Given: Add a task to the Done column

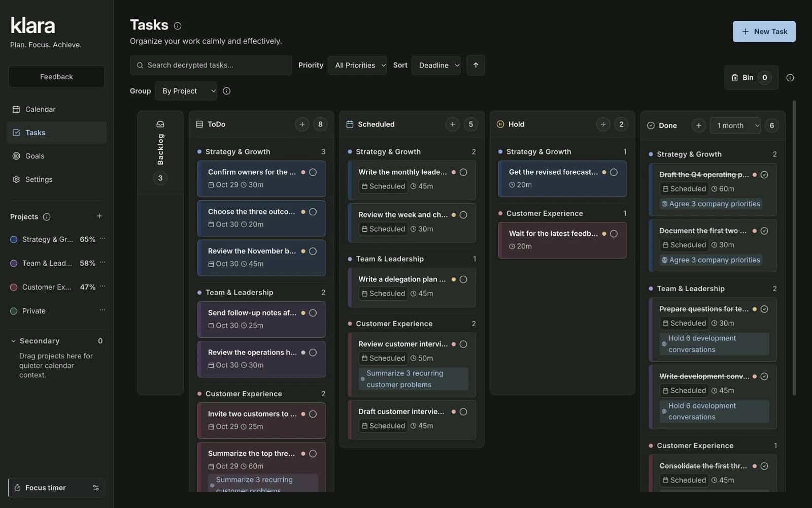Looking at the screenshot, I should tap(698, 125).
